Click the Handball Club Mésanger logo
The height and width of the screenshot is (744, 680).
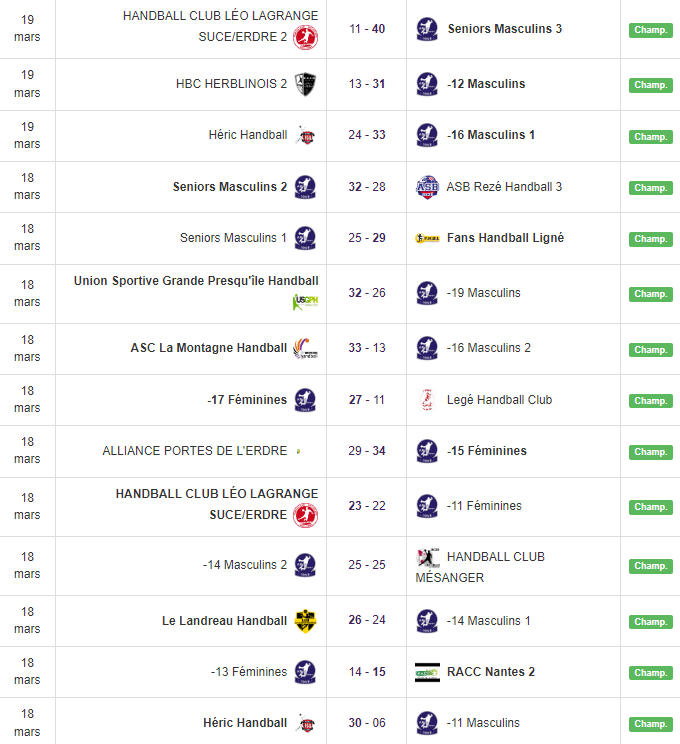tap(427, 557)
